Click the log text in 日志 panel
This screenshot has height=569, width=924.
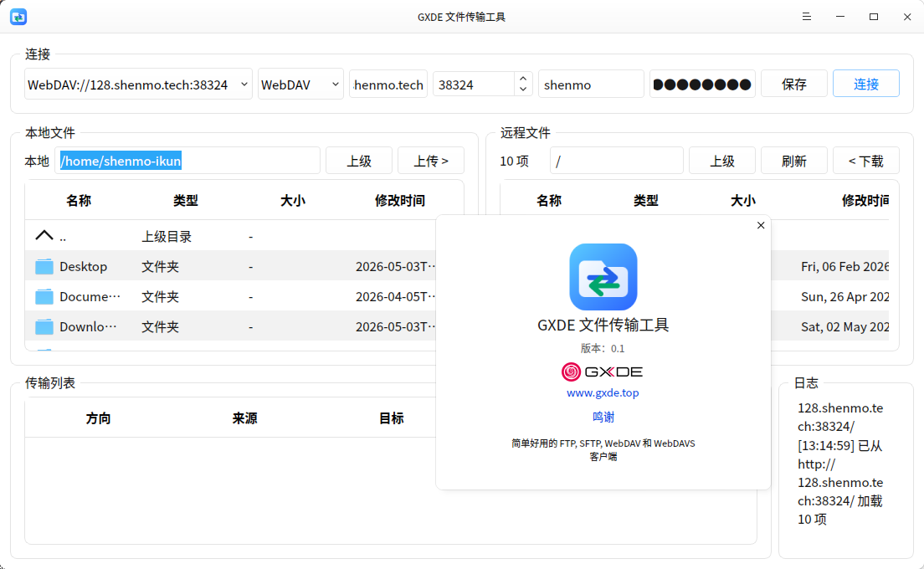840,464
